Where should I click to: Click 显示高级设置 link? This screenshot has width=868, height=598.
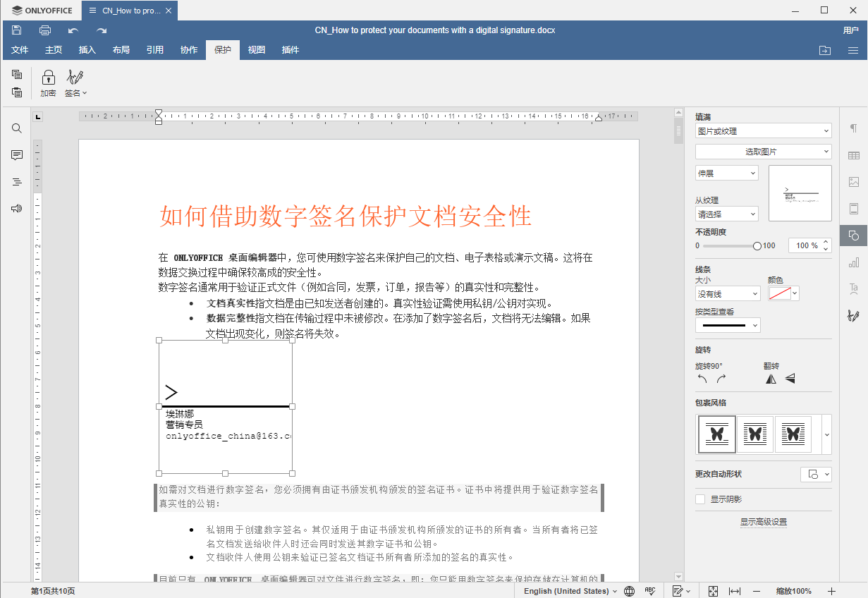763,522
